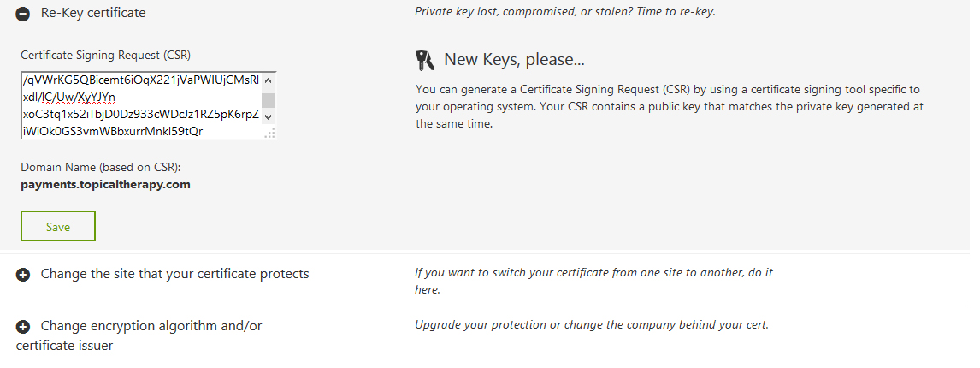This screenshot has width=980, height=368.
Task: Click the Domain Name (based on CSR) label
Action: coord(101,168)
